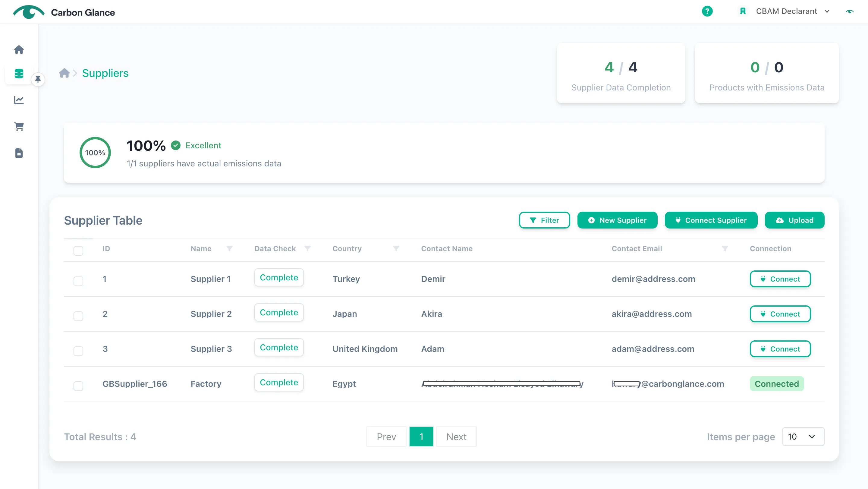The width and height of the screenshot is (868, 489).
Task: Select page 1 in pagination
Action: click(x=421, y=437)
